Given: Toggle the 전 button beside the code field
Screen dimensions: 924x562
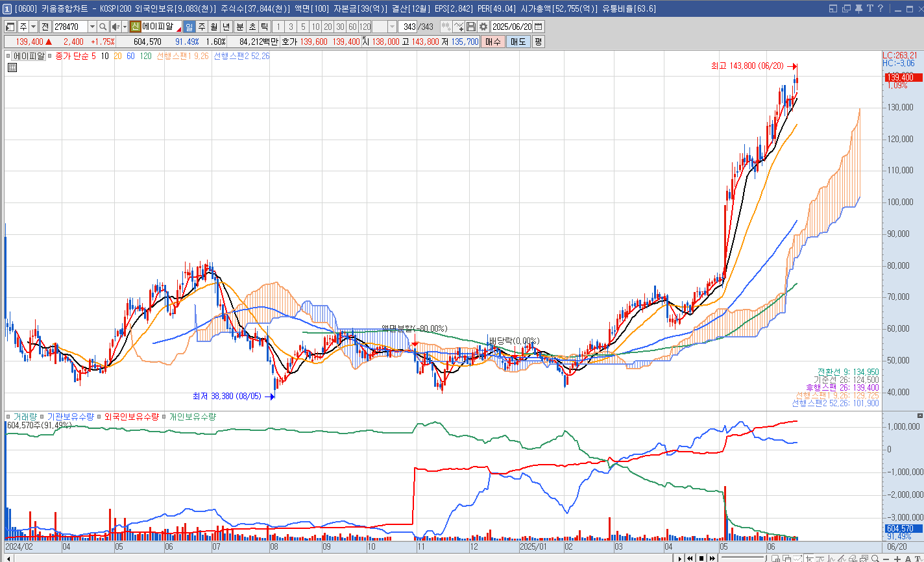Looking at the screenshot, I should click(x=45, y=27).
